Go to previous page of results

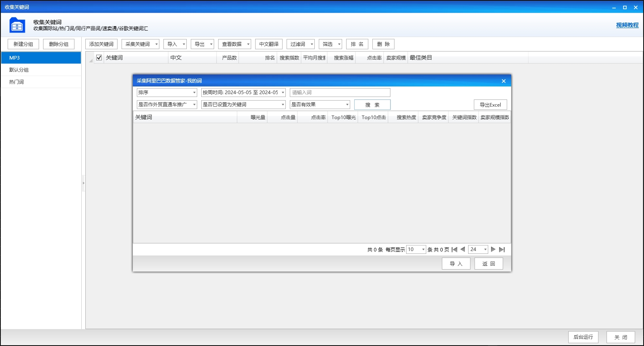pyautogui.click(x=463, y=249)
